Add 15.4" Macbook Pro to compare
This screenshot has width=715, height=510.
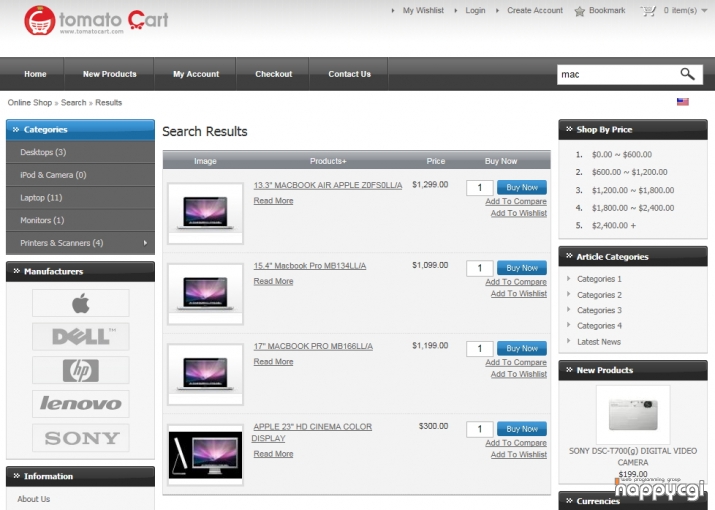point(516,282)
